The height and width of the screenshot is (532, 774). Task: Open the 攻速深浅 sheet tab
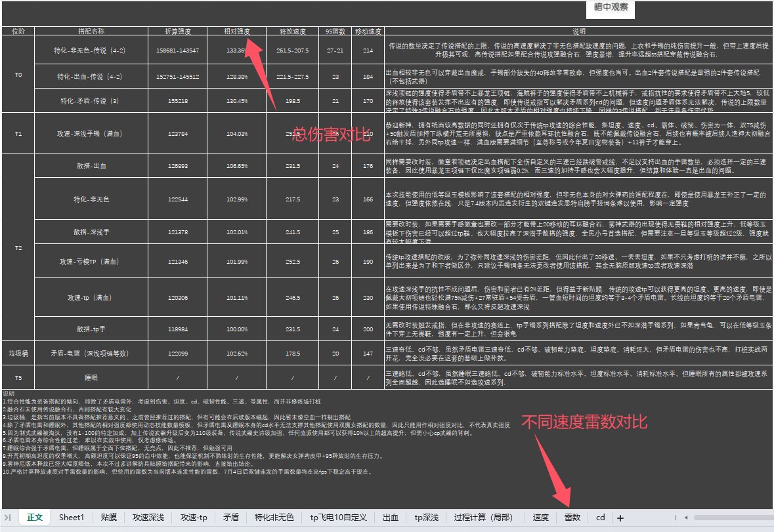pos(148,517)
